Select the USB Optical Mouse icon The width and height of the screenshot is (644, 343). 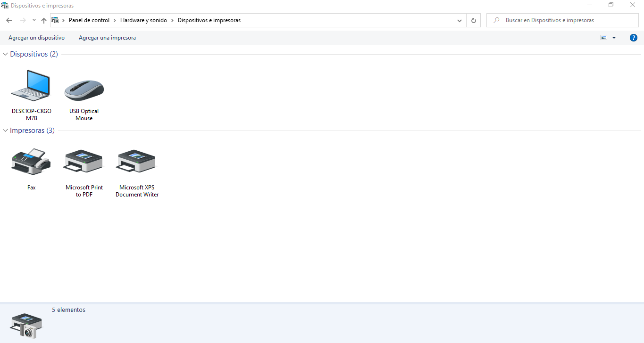point(84,90)
